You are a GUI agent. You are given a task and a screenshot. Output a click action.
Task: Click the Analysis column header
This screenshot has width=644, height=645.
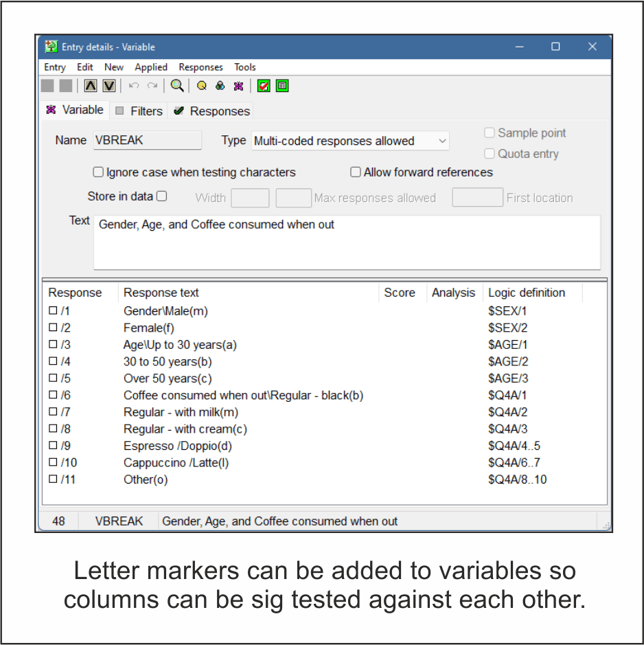pyautogui.click(x=453, y=293)
